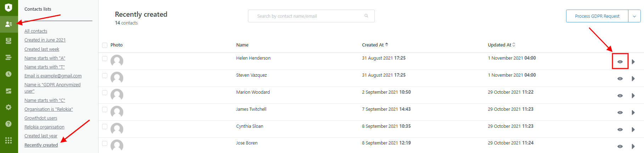
Task: Open the Contacts icon in sidebar
Action: click(x=9, y=24)
